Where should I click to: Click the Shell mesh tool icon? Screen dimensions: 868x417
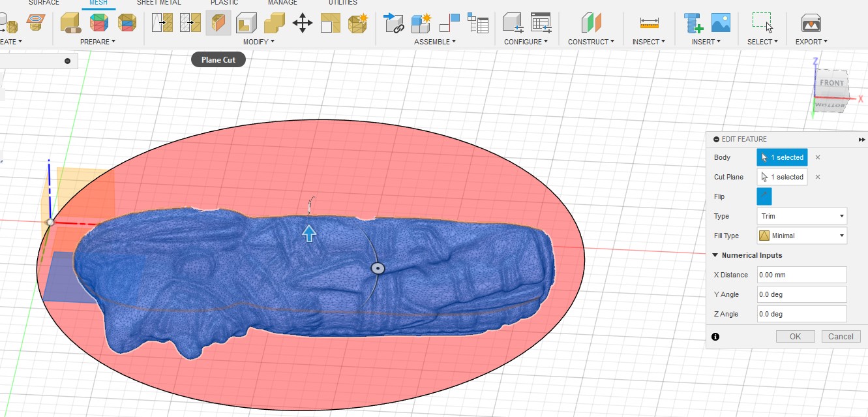pyautogui.click(x=246, y=23)
